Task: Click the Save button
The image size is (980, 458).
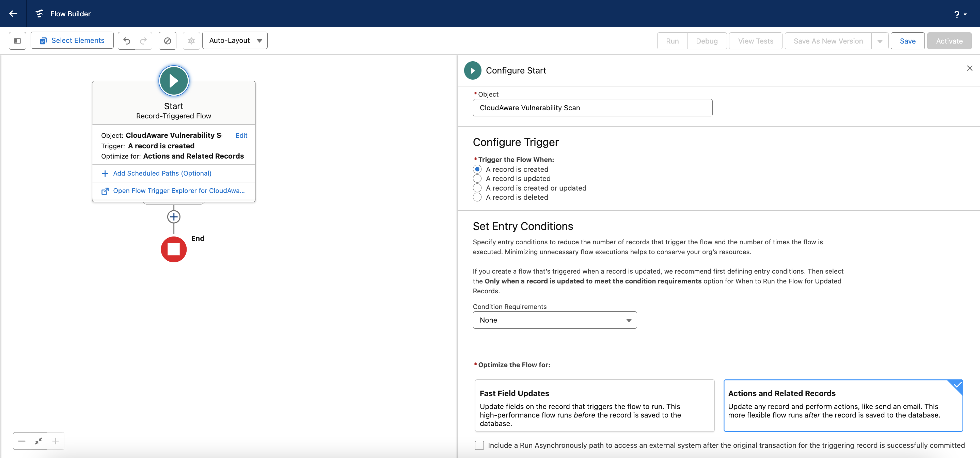Action: 907,41
